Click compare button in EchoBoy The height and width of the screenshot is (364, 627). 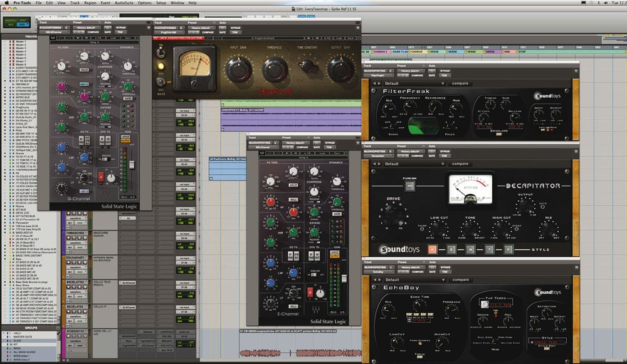(x=460, y=279)
